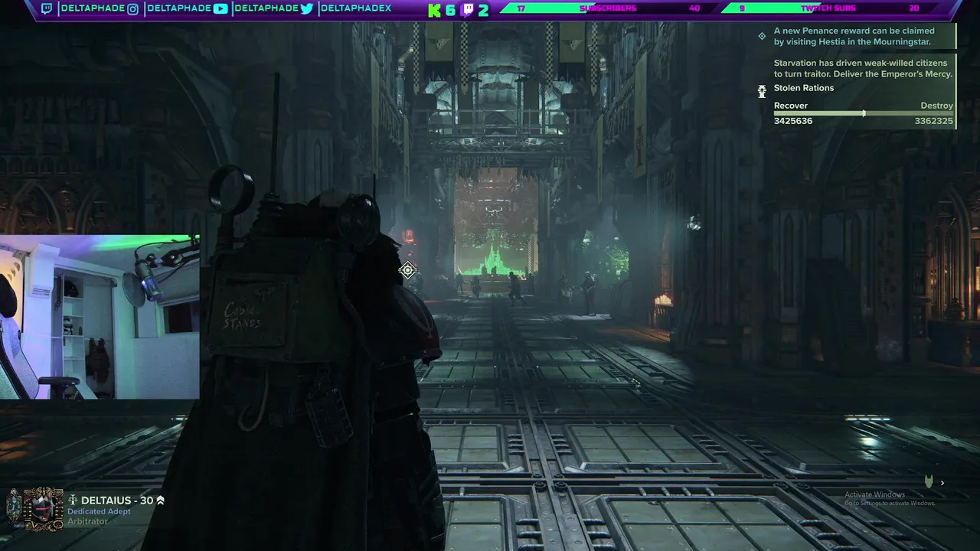Click the TWITCH SUBS goal bar

tap(828, 8)
